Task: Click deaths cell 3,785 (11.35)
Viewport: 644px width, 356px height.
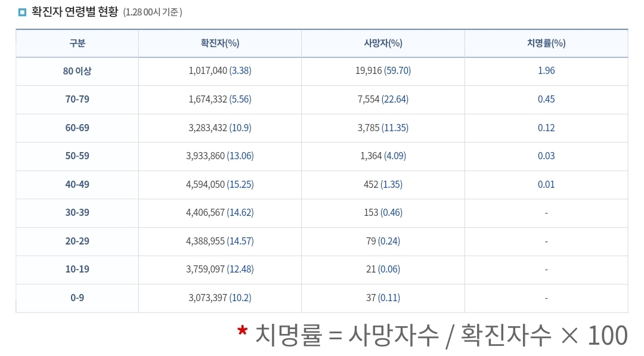Action: (x=383, y=128)
